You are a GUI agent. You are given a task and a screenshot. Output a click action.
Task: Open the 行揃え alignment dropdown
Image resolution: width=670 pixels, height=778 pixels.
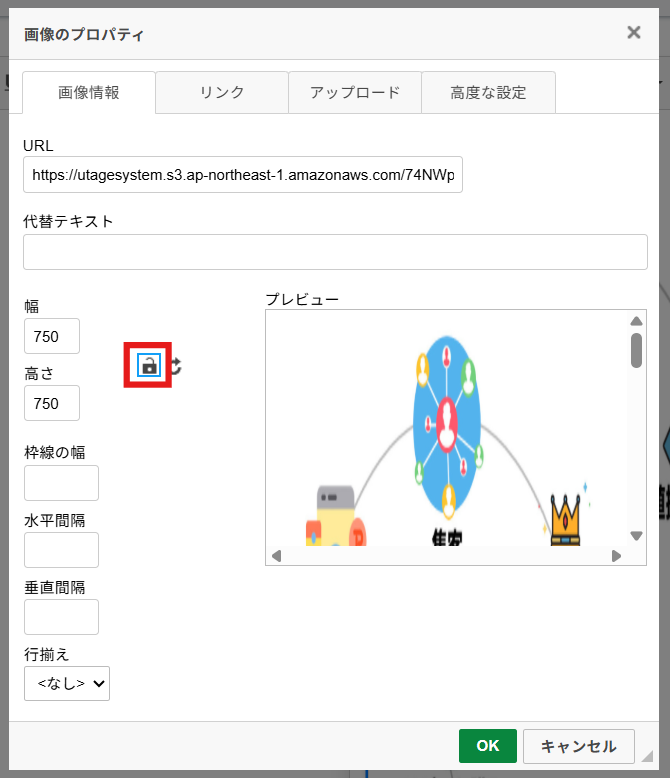click(x=67, y=683)
